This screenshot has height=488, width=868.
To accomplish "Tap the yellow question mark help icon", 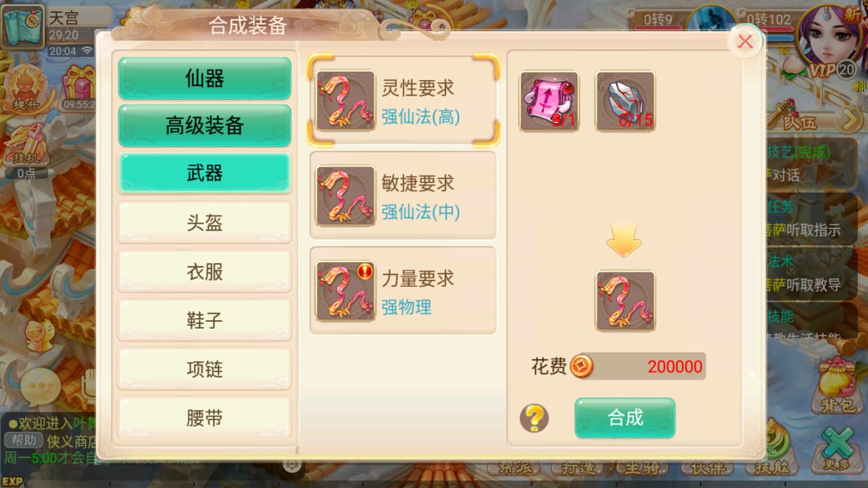I will 534,418.
